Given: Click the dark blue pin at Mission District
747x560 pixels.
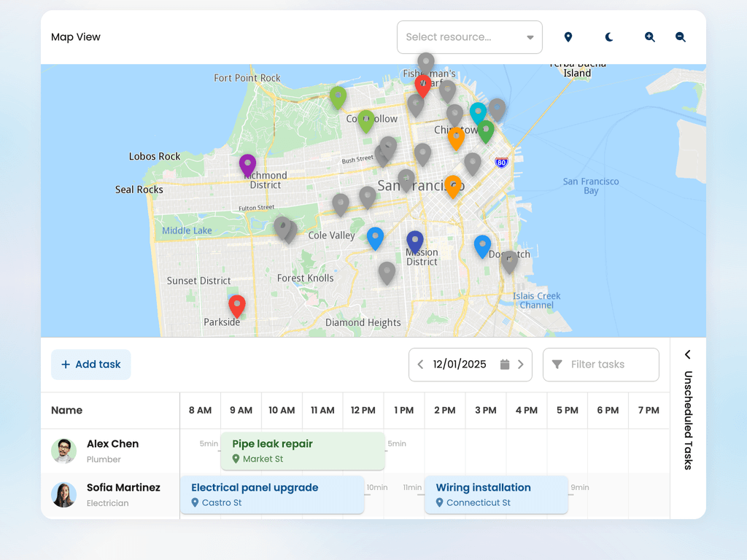Looking at the screenshot, I should click(414, 242).
